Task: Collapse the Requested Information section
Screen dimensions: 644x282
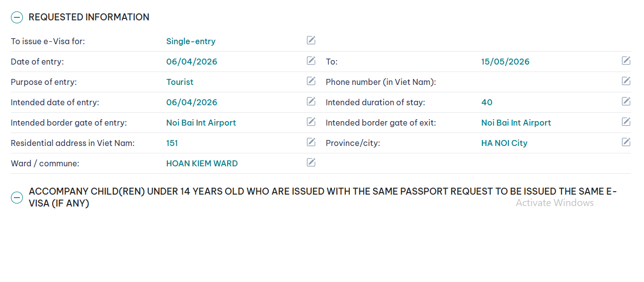Action: pos(17,17)
